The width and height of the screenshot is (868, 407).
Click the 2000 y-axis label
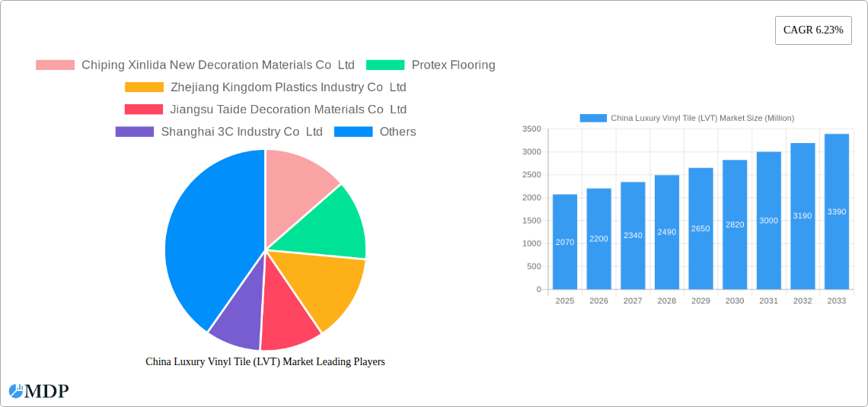[531, 198]
